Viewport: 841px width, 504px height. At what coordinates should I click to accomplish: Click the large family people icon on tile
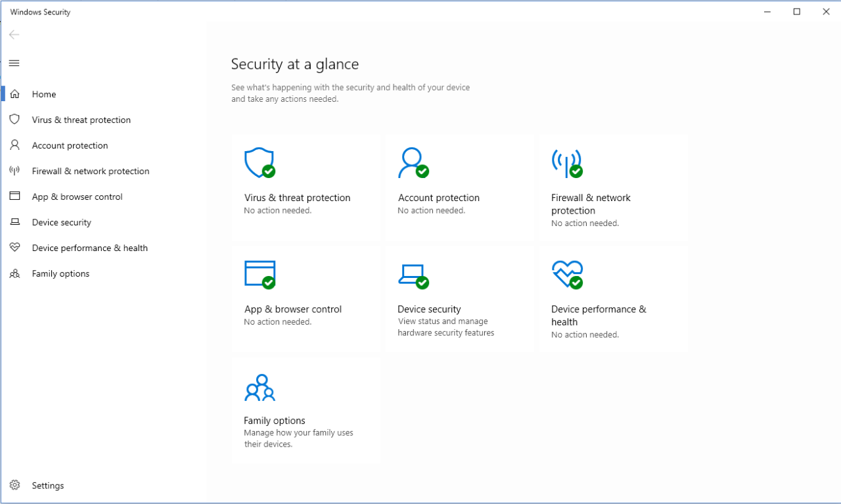point(260,388)
